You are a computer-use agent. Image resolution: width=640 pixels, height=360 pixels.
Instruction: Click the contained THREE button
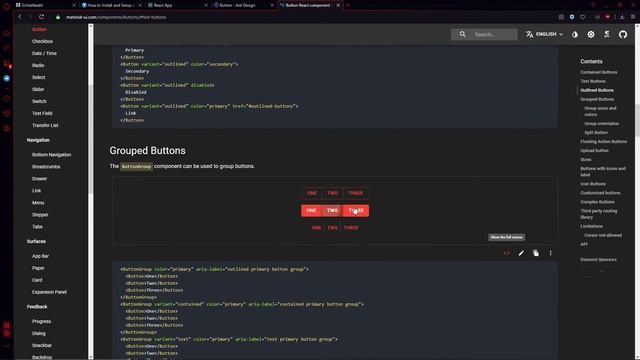(x=356, y=211)
